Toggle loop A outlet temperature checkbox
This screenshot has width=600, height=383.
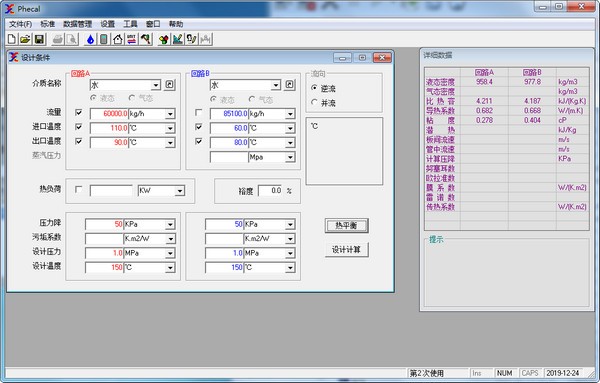(x=79, y=141)
